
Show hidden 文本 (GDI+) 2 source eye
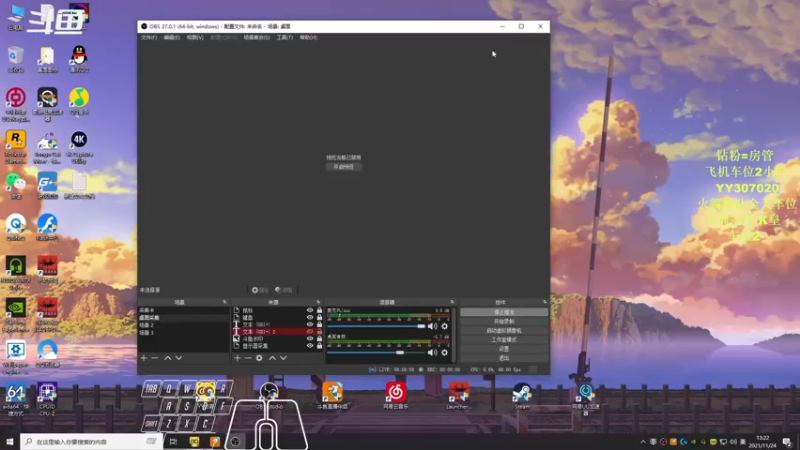point(310,332)
